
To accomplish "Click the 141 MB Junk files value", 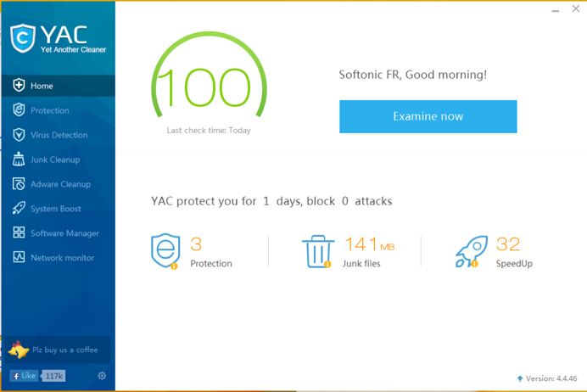I will pos(370,244).
